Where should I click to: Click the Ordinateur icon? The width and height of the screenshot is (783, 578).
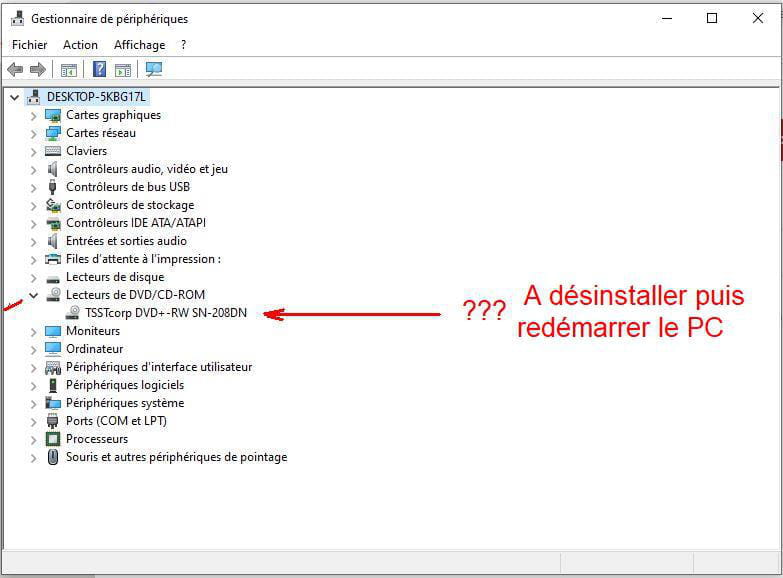(x=52, y=349)
